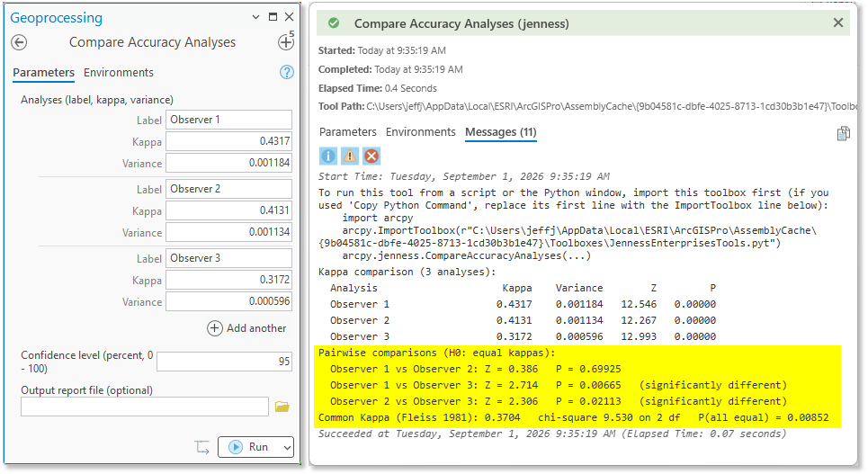Close the Compare Accuracy Analyses results window
The image size is (868, 474).
838,22
